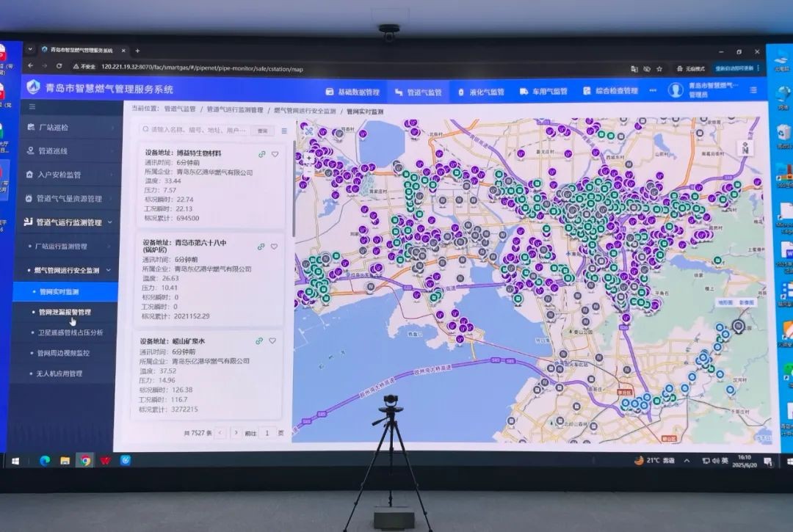Click the 管理员 user avatar icon
Image resolution: width=793 pixels, height=532 pixels.
click(676, 90)
